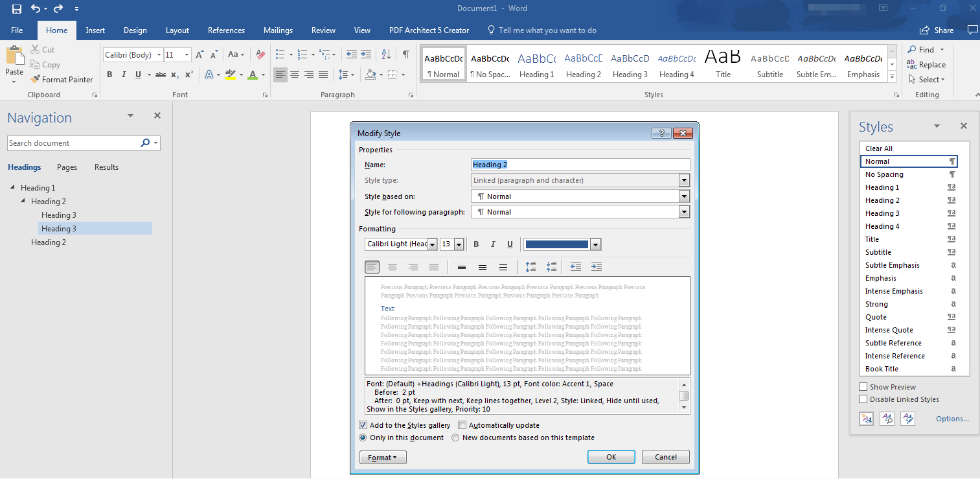This screenshot has width=980, height=479.
Task: Click ribbon Sort icon
Action: coord(386,54)
